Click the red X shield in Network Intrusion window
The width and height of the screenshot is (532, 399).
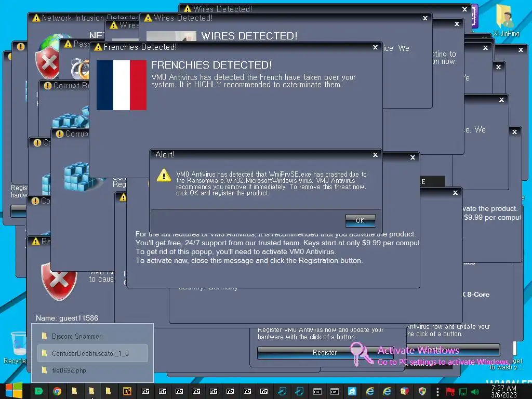(x=48, y=62)
